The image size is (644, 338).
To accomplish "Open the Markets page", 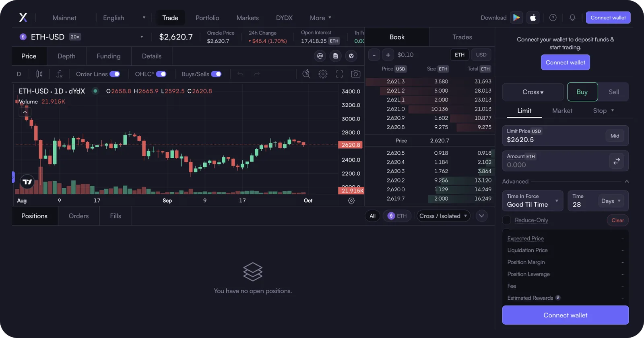I will point(248,18).
